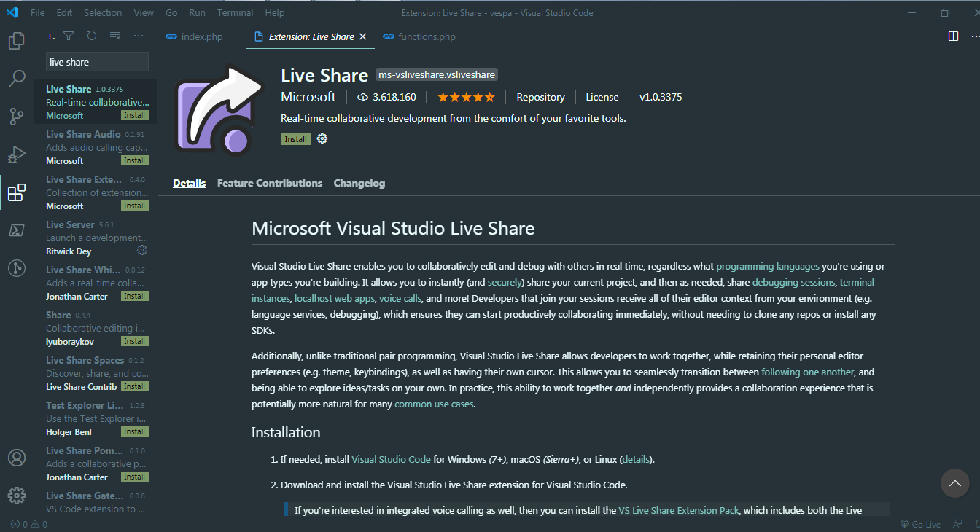Install the Live Share Spaces extension
The width and height of the screenshot is (980, 532).
click(x=134, y=386)
